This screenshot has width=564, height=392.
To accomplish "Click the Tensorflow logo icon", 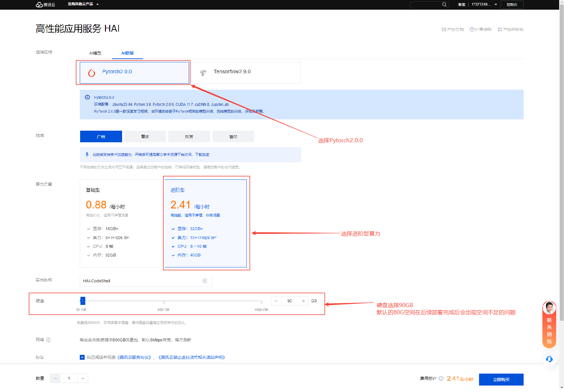I will pyautogui.click(x=203, y=73).
